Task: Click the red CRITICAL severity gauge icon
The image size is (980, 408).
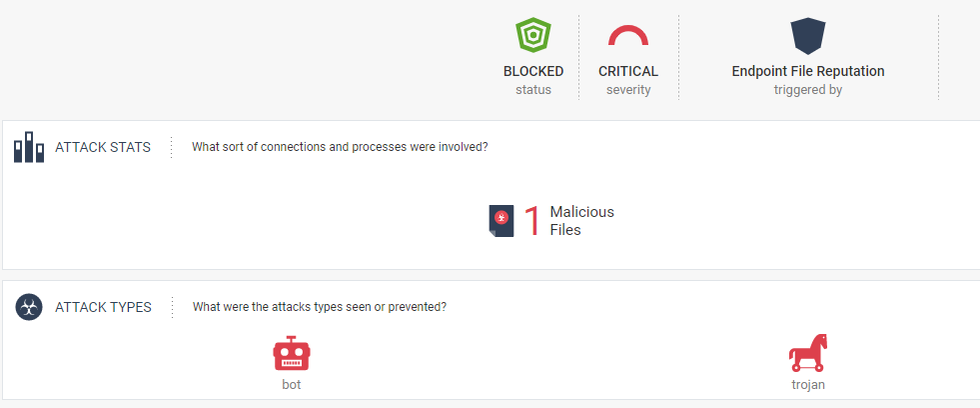Action: tap(628, 36)
